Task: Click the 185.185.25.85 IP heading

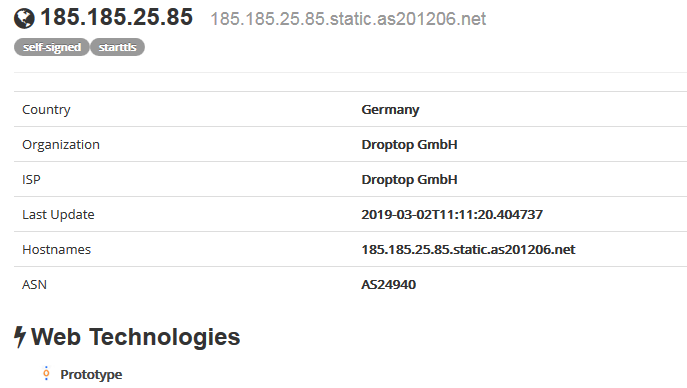Action: coord(117,18)
